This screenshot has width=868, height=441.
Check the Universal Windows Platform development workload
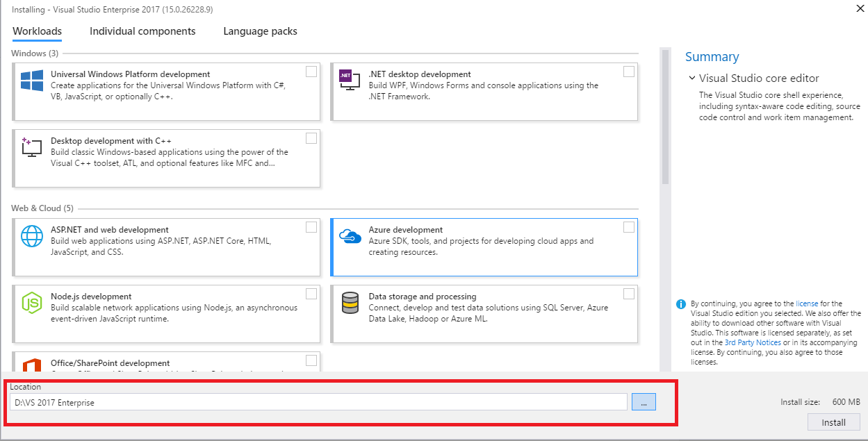[x=311, y=72]
